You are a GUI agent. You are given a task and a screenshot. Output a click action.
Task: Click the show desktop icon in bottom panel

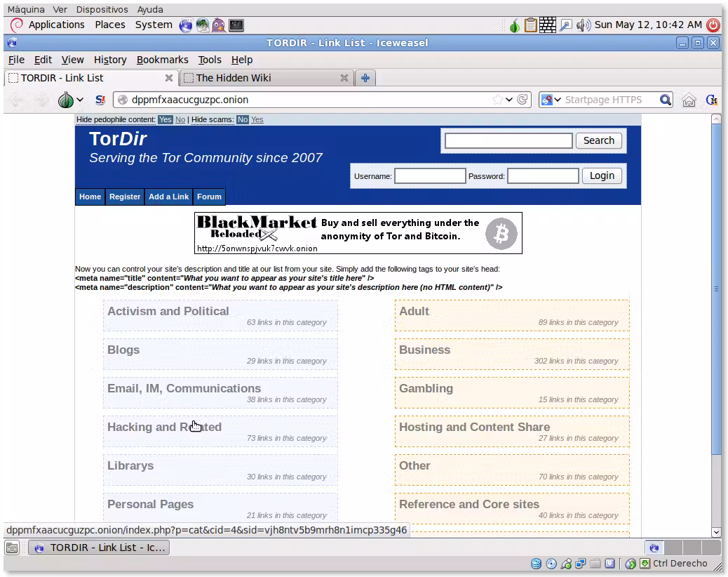tap(12, 548)
